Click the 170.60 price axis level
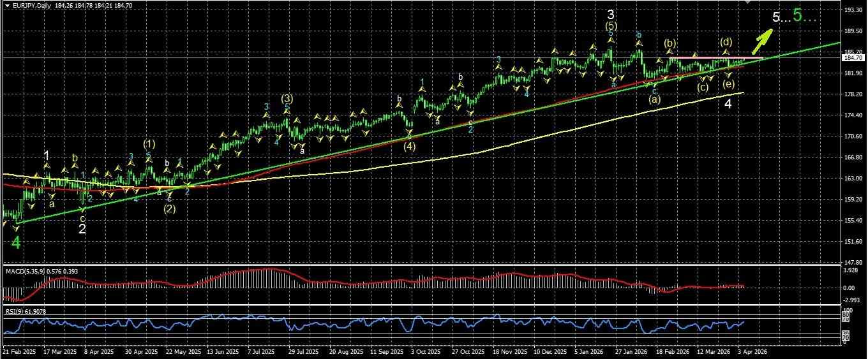This screenshot has height=359, width=868. tap(854, 136)
